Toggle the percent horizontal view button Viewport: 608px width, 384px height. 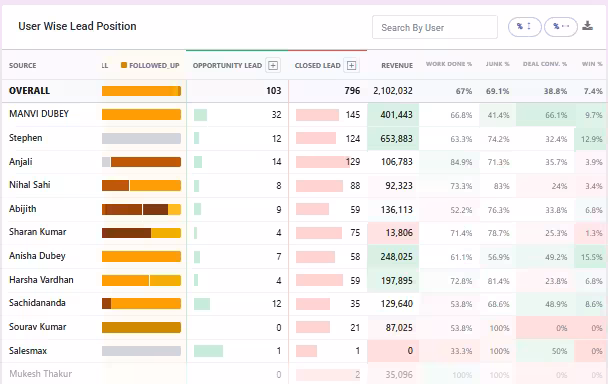click(x=561, y=27)
